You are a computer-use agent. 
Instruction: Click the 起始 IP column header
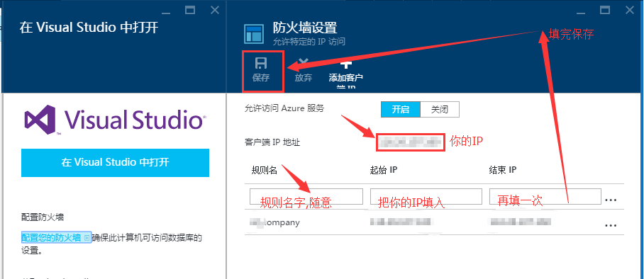pyautogui.click(x=383, y=170)
